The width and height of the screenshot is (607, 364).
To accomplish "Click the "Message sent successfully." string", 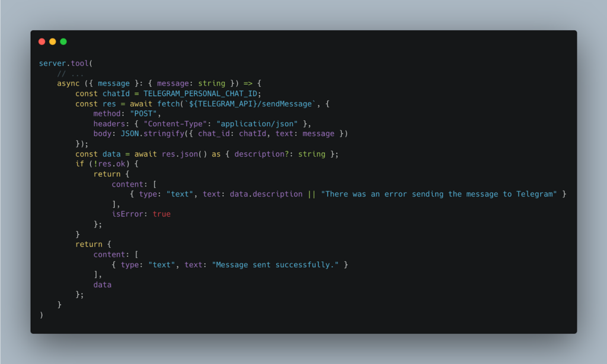I will pyautogui.click(x=275, y=265).
